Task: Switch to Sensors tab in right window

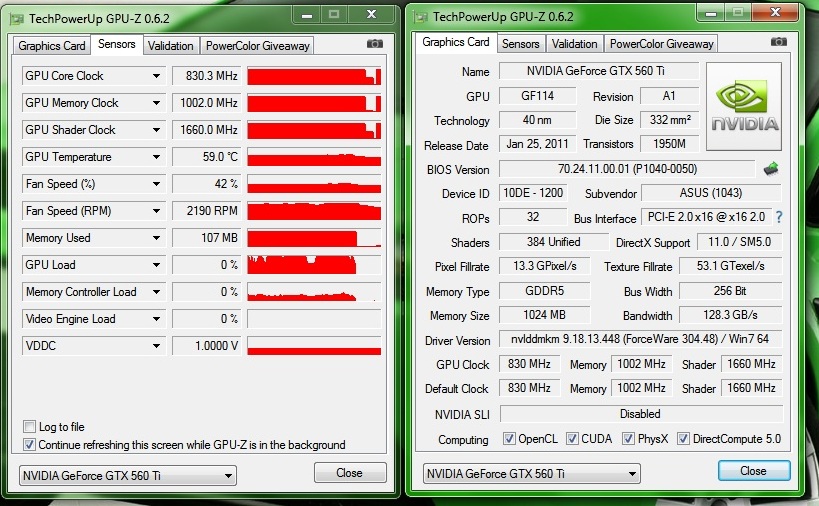Action: coord(520,44)
